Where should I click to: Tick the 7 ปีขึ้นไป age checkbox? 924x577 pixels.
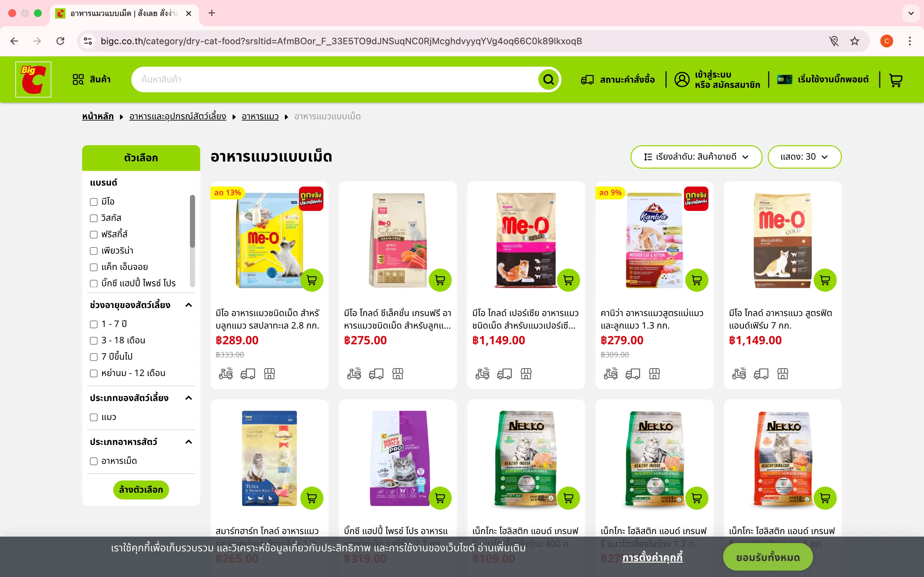94,357
